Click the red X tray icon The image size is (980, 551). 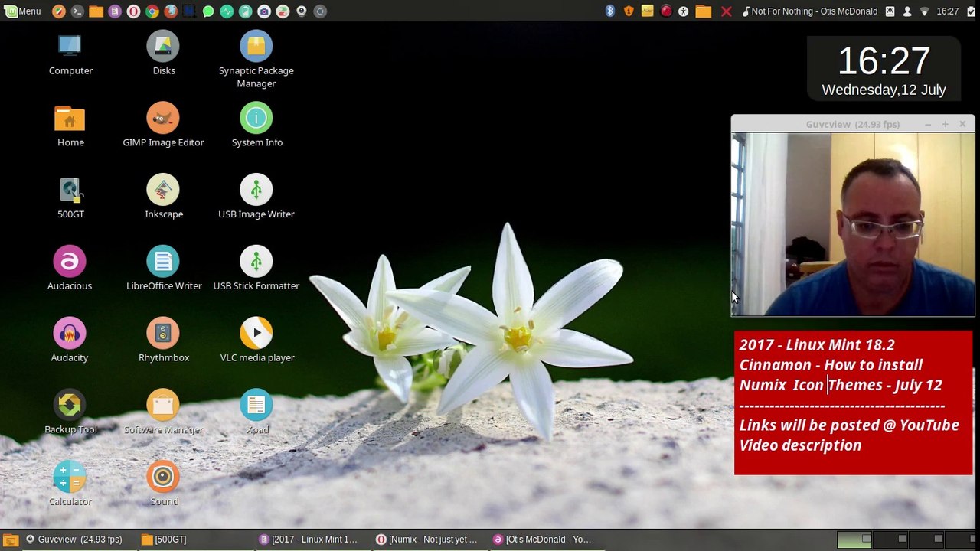click(x=726, y=11)
